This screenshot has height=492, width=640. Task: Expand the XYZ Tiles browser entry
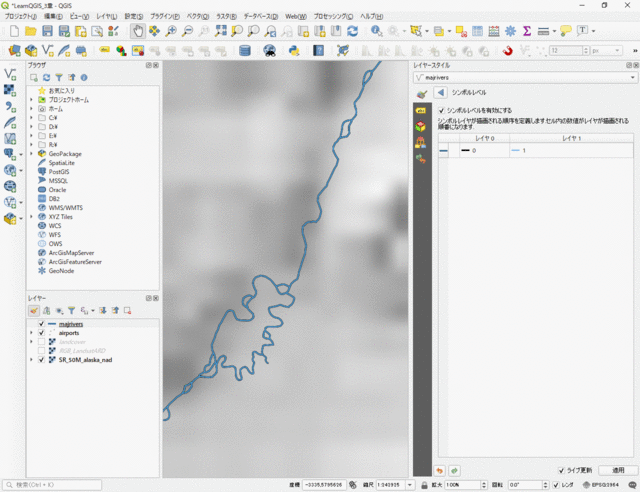[x=31, y=216]
